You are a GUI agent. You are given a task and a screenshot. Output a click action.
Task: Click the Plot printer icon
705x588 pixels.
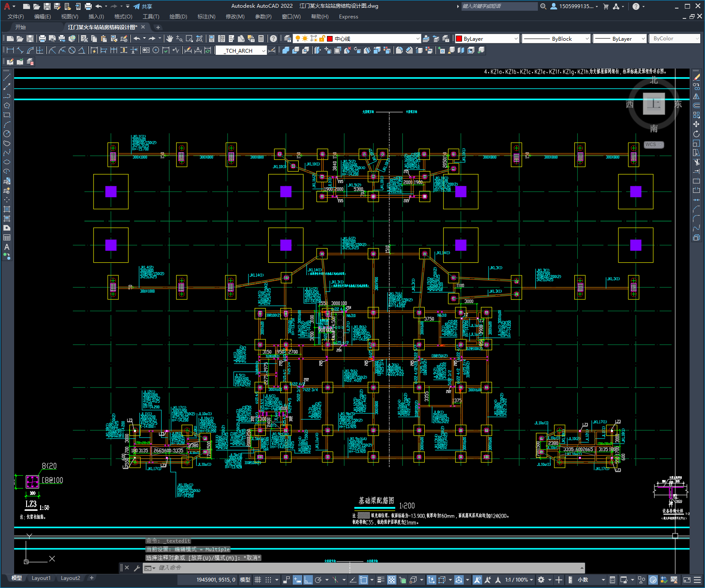point(42,39)
